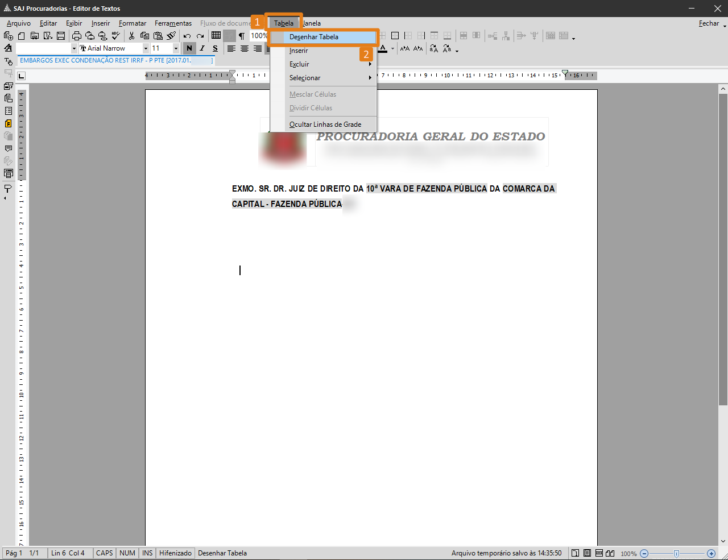Click the Save (floppy disk) toolbar icon
The width and height of the screenshot is (728, 560).
(x=61, y=36)
